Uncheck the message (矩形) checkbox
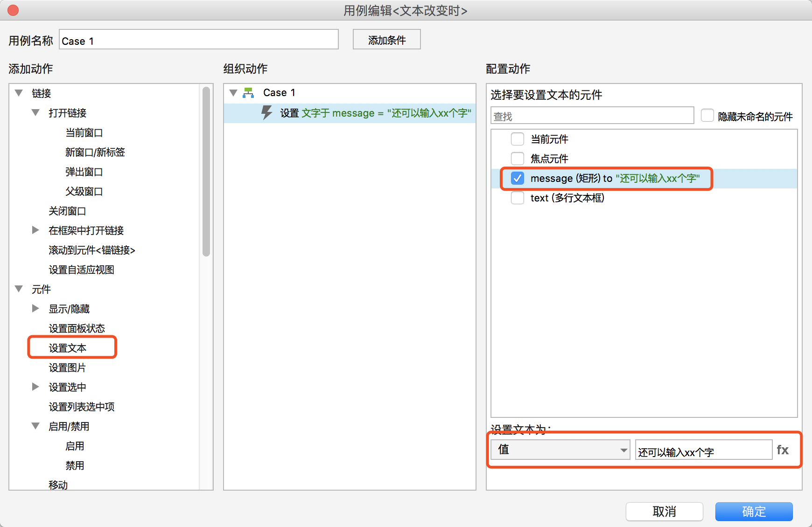Screen dimensions: 812x527 point(518,178)
